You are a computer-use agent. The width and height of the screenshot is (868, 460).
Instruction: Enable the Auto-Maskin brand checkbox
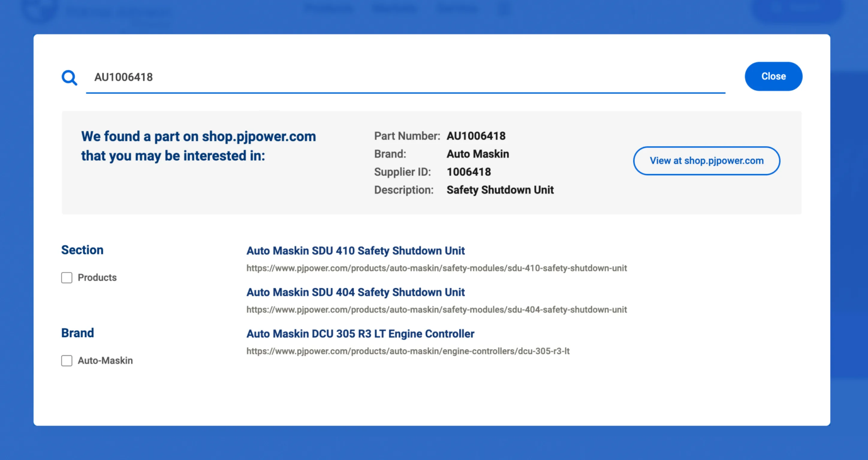pyautogui.click(x=67, y=361)
